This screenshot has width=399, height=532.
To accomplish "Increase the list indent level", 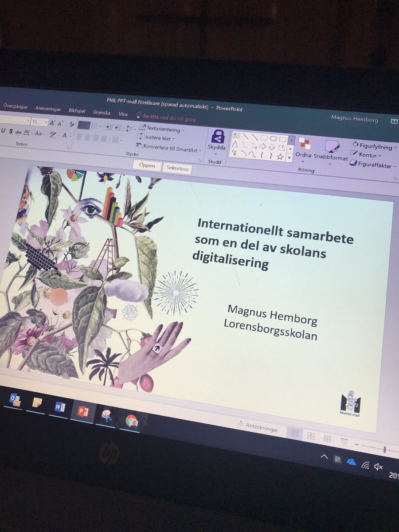I will point(118,127).
